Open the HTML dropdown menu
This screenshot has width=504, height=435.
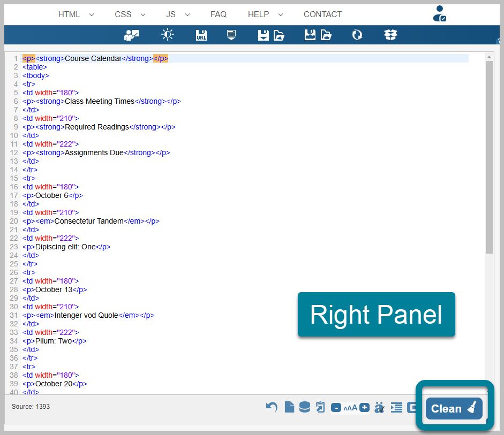coord(69,14)
